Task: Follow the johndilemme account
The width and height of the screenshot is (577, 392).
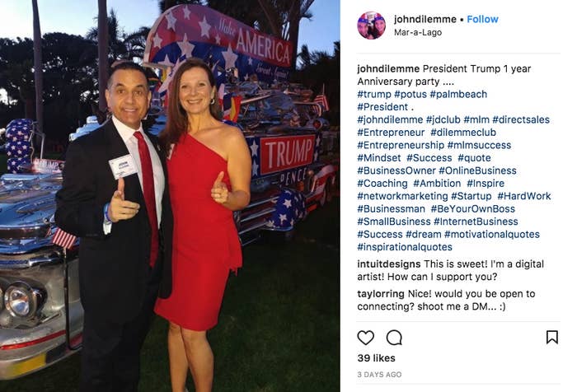Action: pyautogui.click(x=482, y=19)
